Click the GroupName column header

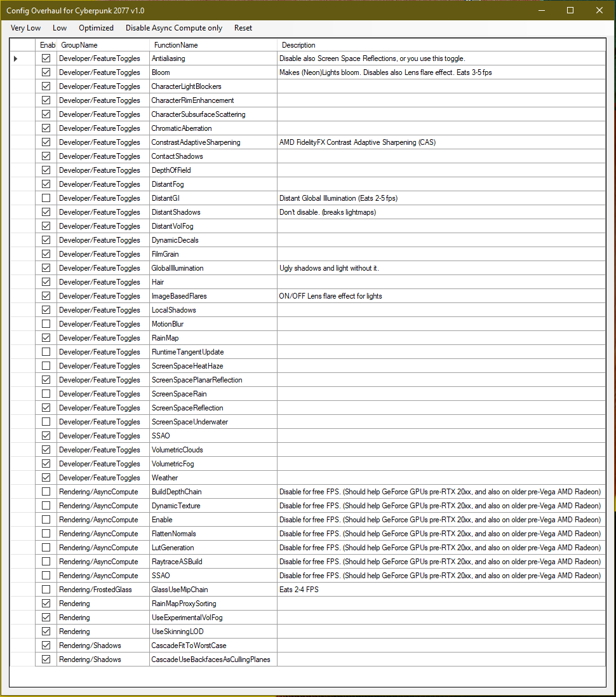(103, 45)
